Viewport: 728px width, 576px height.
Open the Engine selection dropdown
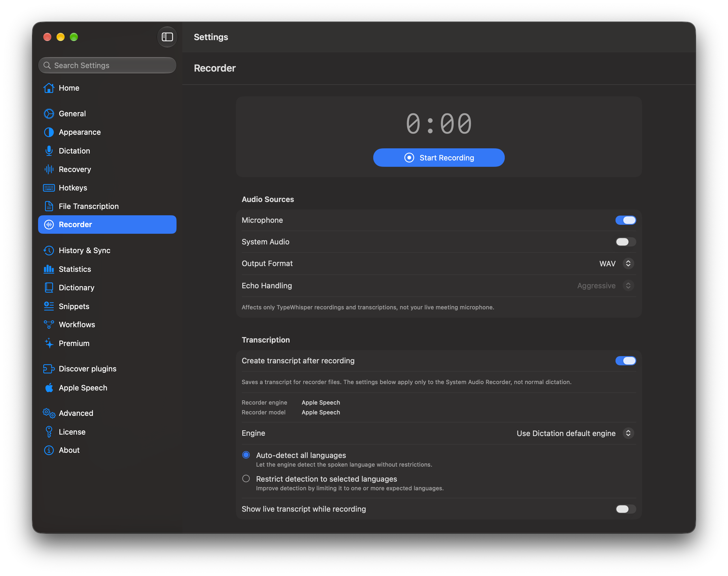coord(575,433)
